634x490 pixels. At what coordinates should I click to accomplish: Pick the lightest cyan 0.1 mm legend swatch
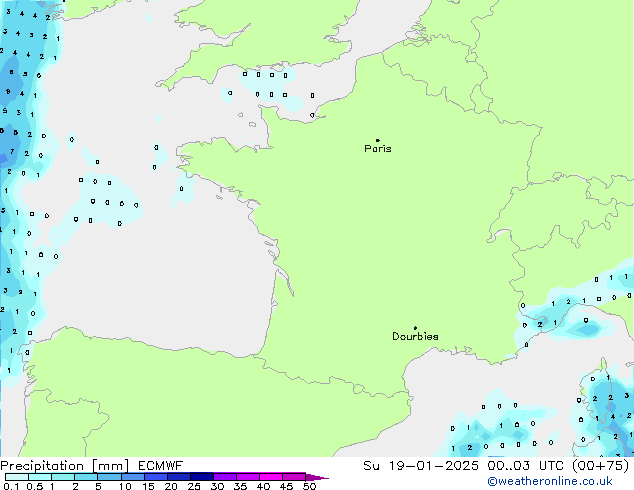tap(16, 477)
